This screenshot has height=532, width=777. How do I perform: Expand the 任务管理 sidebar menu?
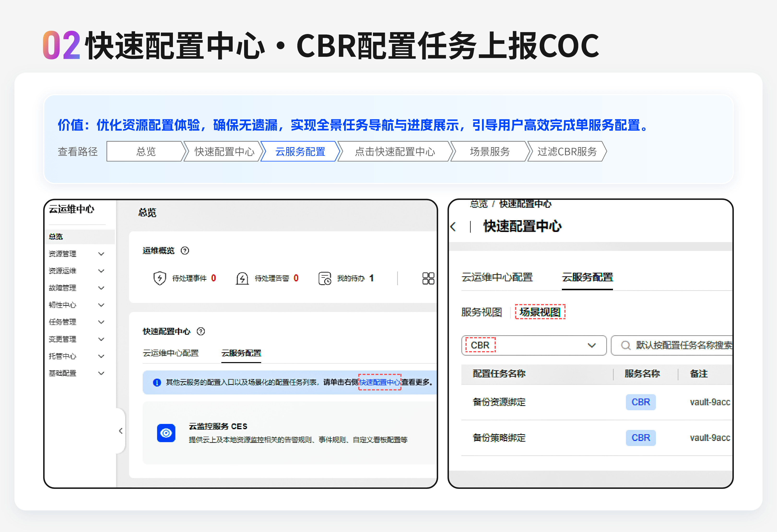[x=101, y=322]
